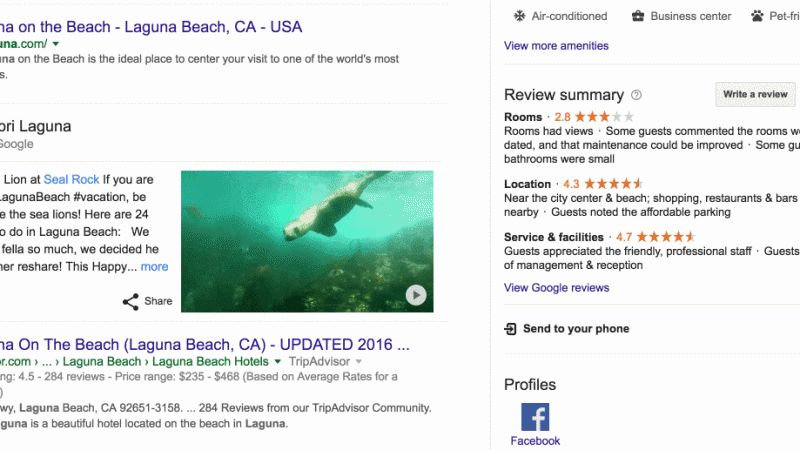Click the Send to your phone icon
Viewport: 800px width, 450px height.
[511, 329]
